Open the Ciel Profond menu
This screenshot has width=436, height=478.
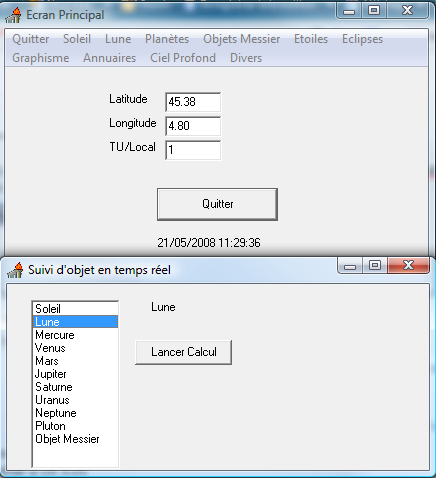pos(183,58)
